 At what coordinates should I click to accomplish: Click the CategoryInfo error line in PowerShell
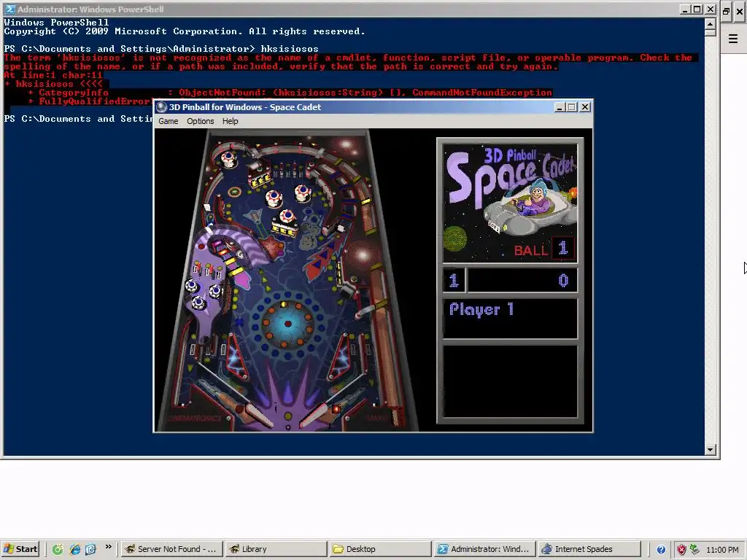[290, 93]
